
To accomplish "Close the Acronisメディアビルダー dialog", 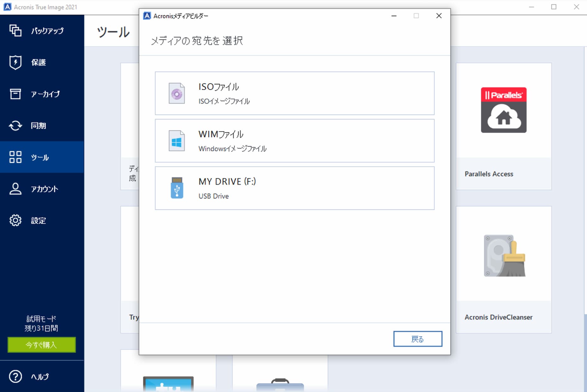I will [x=439, y=16].
